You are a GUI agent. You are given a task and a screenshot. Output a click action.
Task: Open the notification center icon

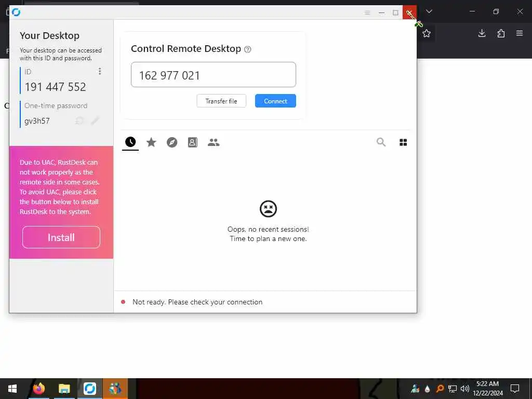pos(515,389)
